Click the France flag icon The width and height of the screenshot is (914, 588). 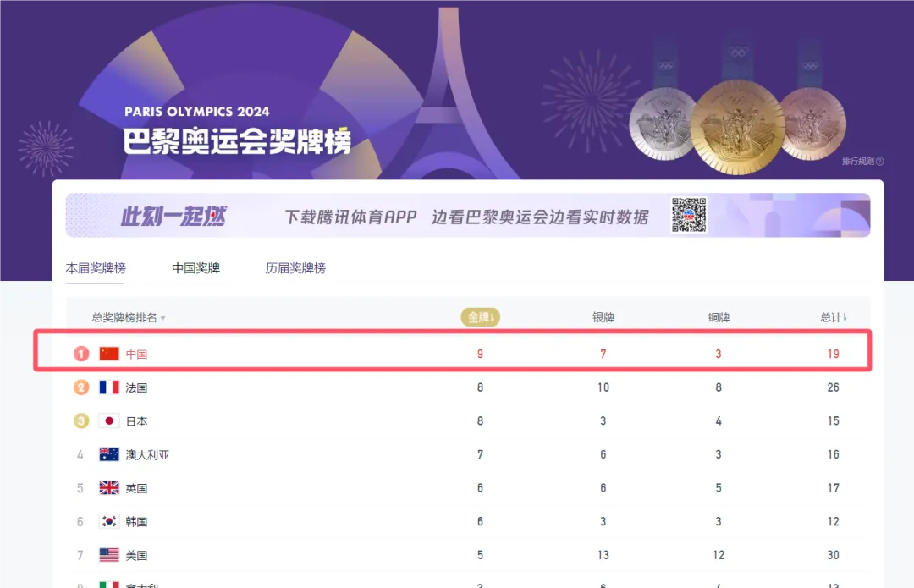(x=109, y=387)
